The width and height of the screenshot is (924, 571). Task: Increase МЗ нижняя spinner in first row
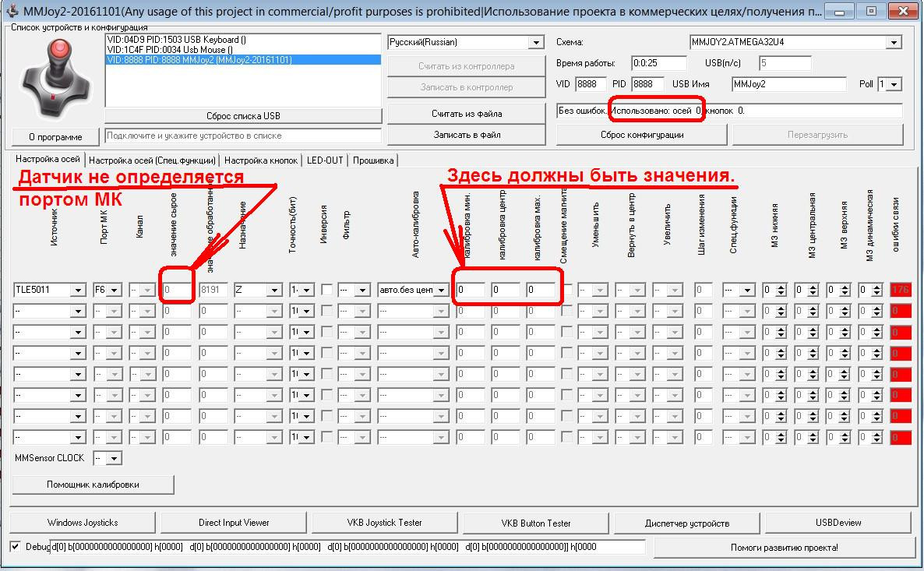pos(781,287)
